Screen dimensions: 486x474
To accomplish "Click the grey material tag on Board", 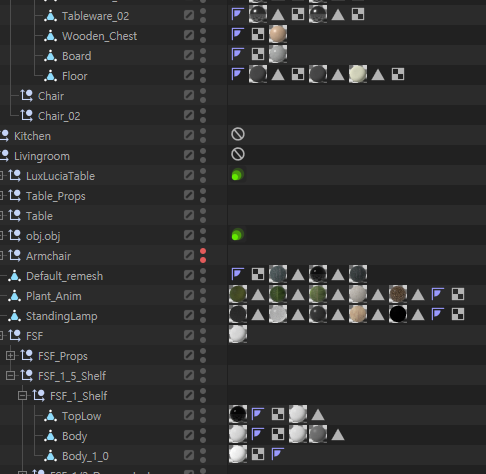I will coord(278,54).
